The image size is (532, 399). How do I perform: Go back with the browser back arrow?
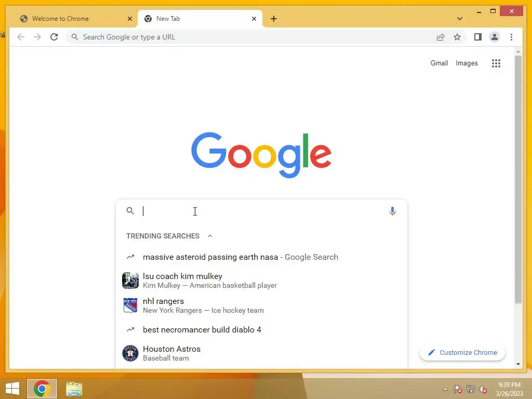(21, 37)
